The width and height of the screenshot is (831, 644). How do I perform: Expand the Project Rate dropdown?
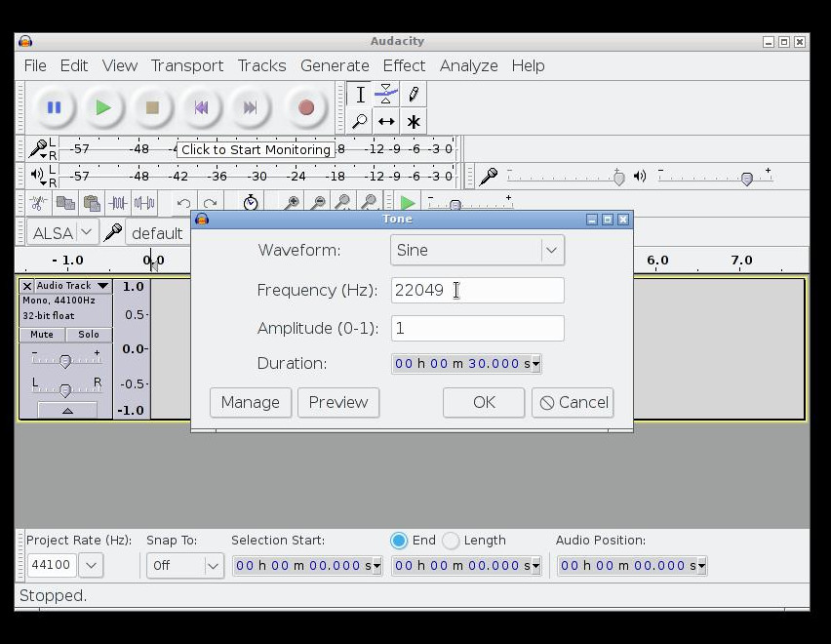90,565
